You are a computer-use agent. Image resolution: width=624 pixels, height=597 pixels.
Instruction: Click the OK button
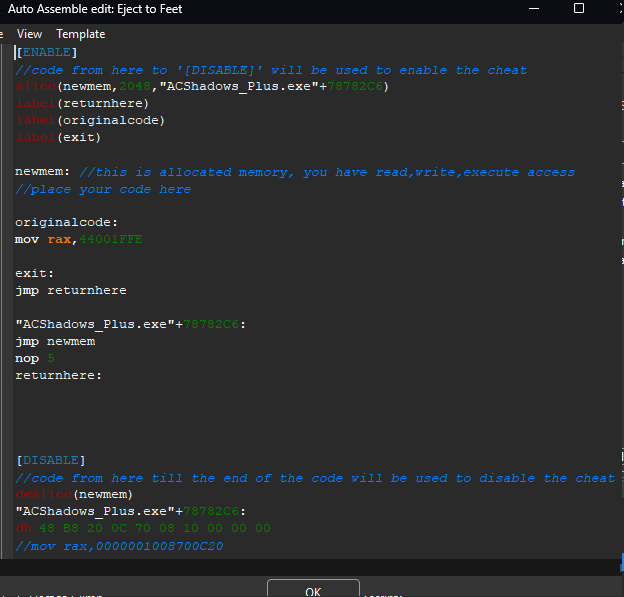312,589
